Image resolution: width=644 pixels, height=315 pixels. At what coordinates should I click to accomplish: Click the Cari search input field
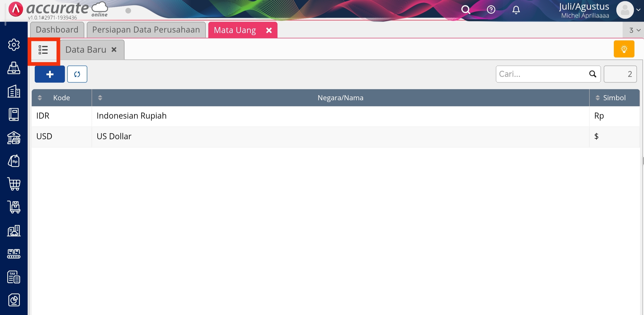tap(541, 74)
